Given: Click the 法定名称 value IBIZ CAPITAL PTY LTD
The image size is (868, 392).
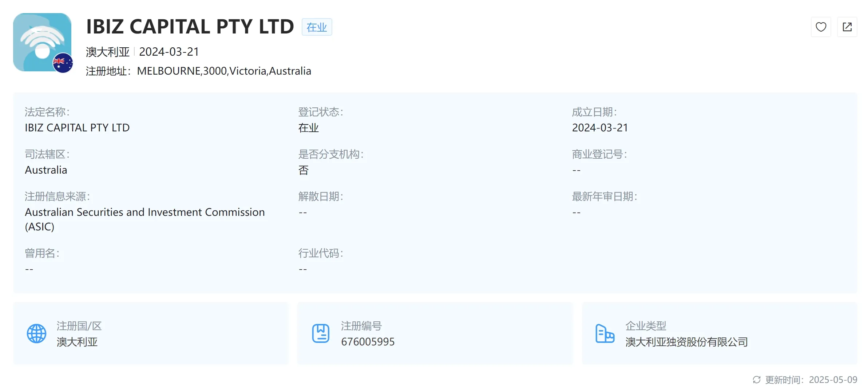Looking at the screenshot, I should (77, 128).
